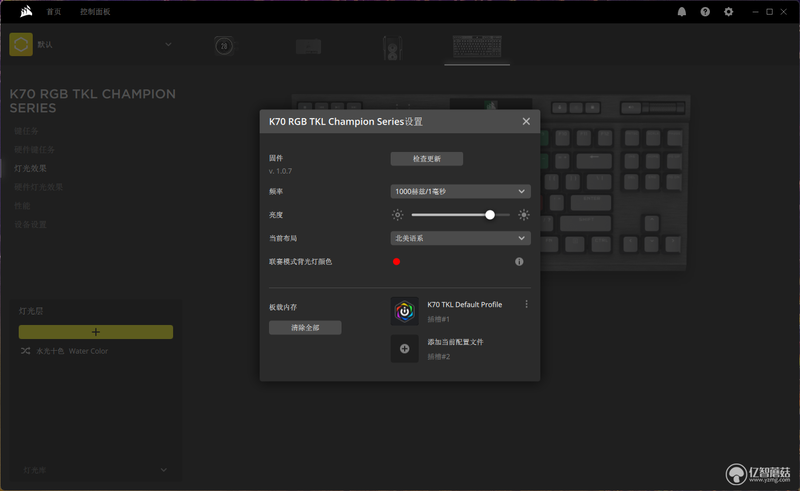The height and width of the screenshot is (491, 800).
Task: Select the cooler device showing 28
Action: [x=224, y=46]
